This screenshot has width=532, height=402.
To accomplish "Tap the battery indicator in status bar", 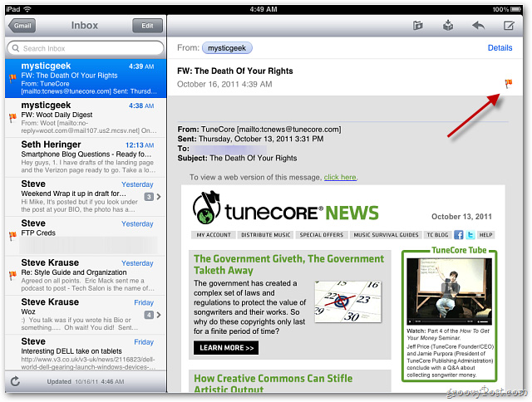I will tap(516, 9).
